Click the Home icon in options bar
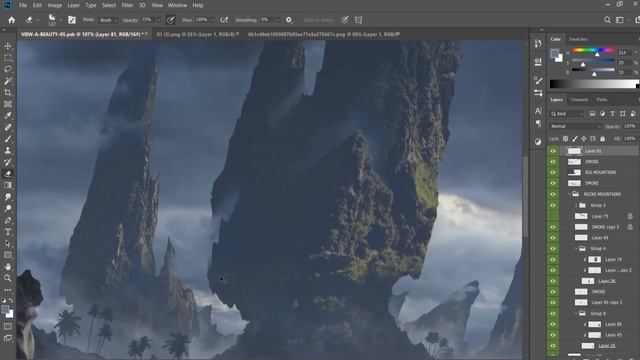The width and height of the screenshot is (640, 360). tap(11, 20)
